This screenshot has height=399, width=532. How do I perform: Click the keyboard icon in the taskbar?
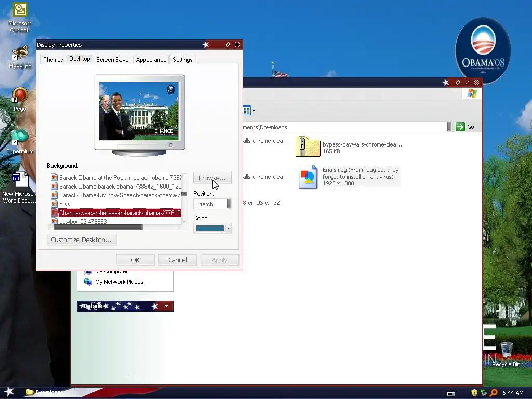451,394
